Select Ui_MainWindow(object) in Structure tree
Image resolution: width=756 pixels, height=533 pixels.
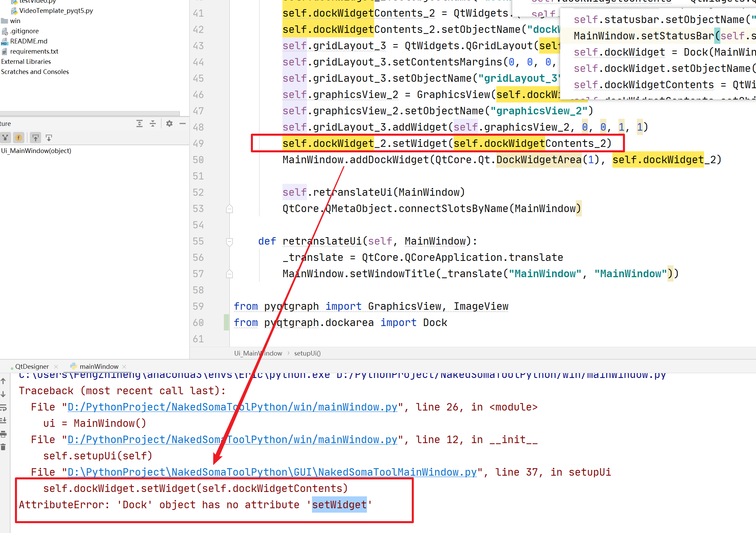pyautogui.click(x=36, y=151)
